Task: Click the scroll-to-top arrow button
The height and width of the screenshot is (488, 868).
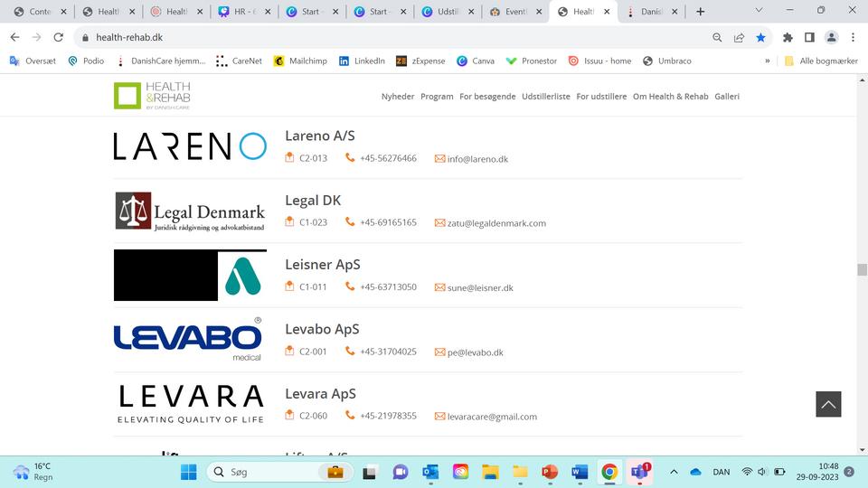Action: [828, 404]
